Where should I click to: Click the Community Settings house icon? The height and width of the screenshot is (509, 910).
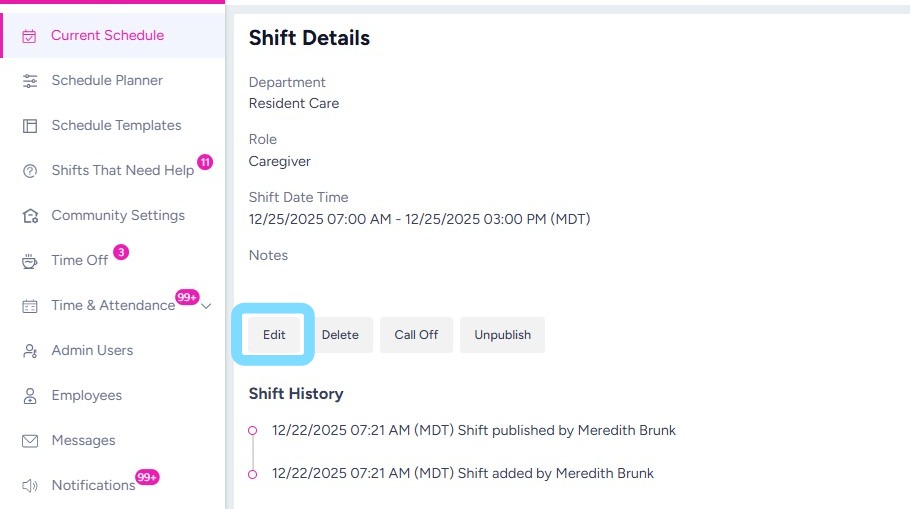[30, 216]
